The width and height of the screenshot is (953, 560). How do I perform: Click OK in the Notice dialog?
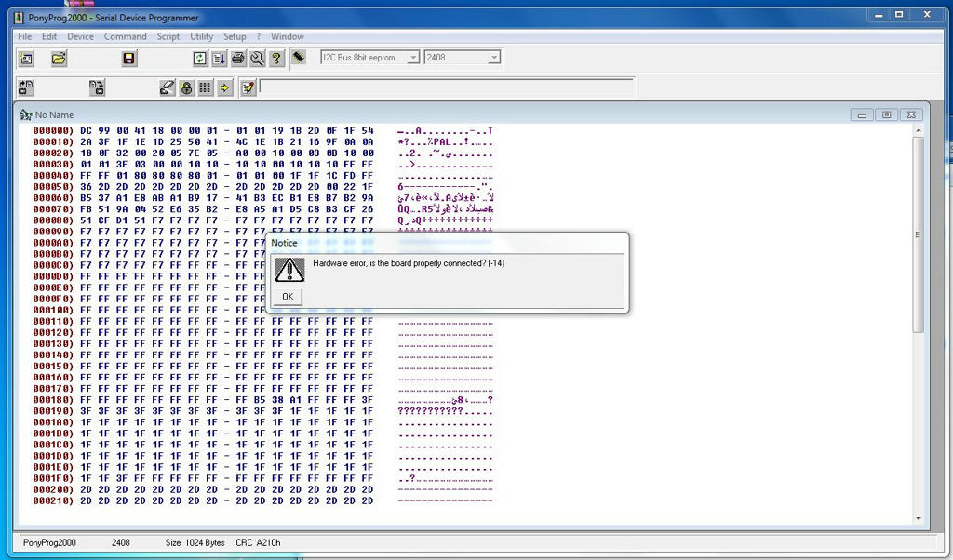click(288, 297)
